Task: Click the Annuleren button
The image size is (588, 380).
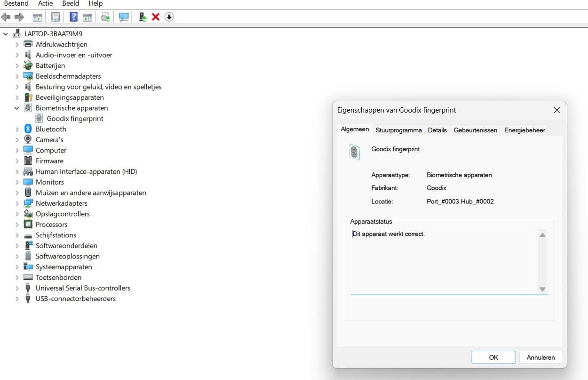Action: click(541, 357)
